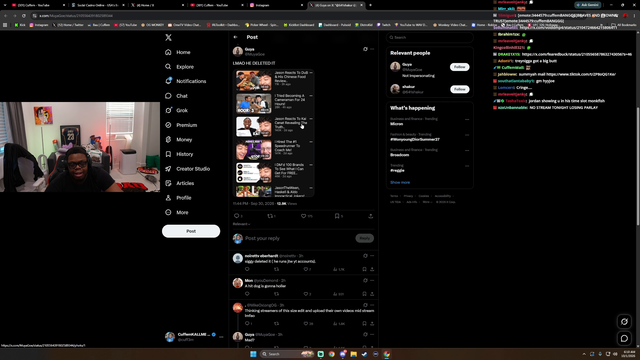Like the noirettv eberhardt reply
The image size is (640, 360).
306,269
